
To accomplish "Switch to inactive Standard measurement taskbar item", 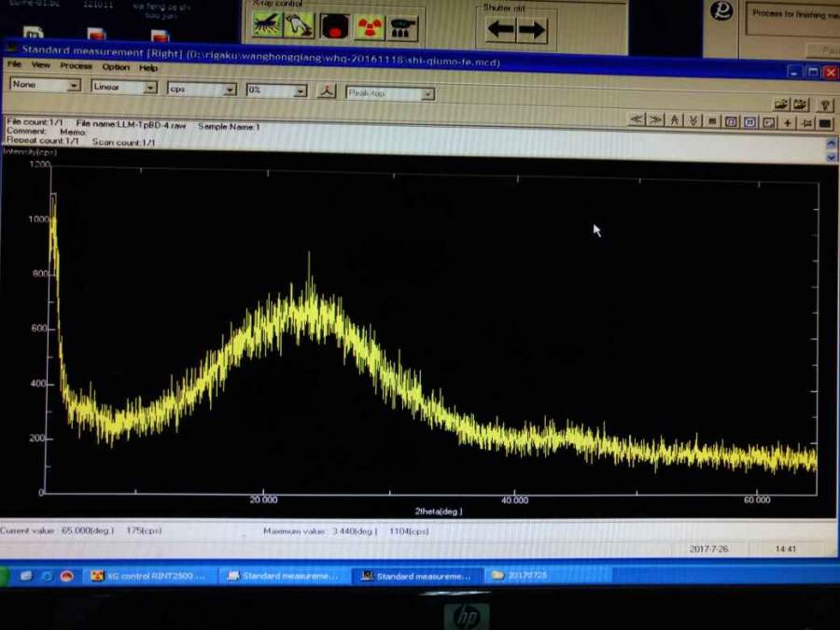I will coord(283,576).
